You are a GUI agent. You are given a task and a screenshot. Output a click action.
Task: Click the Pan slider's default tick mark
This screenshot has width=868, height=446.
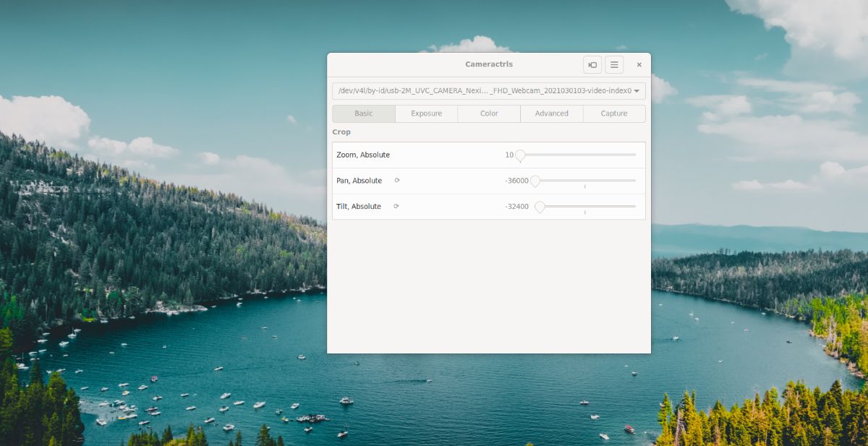point(585,186)
